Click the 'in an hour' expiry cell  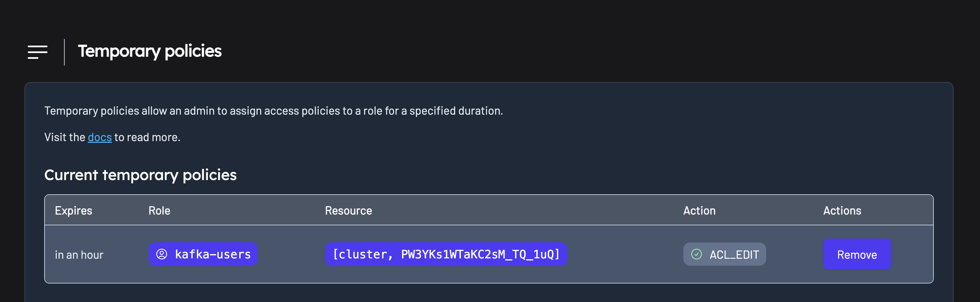(x=79, y=255)
